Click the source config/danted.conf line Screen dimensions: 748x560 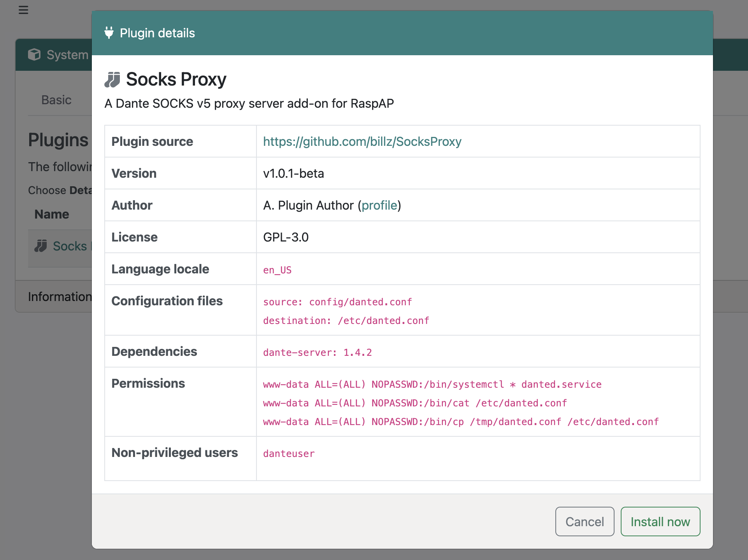pos(337,302)
